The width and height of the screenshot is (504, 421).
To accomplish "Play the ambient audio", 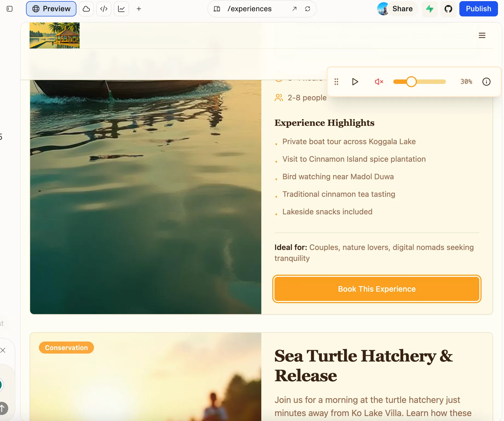I will tap(355, 82).
